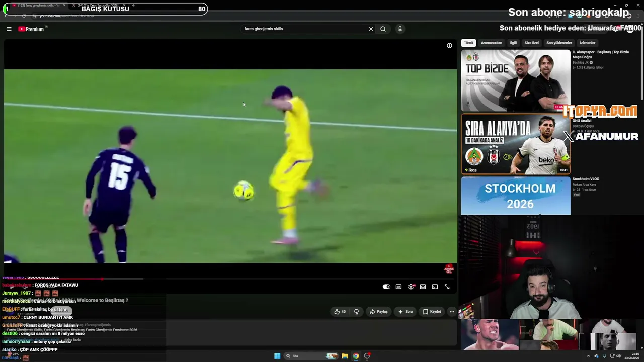644x362 pixels.
Task: Open the TOP BİZDE video thumbnail
Action: tap(516, 80)
